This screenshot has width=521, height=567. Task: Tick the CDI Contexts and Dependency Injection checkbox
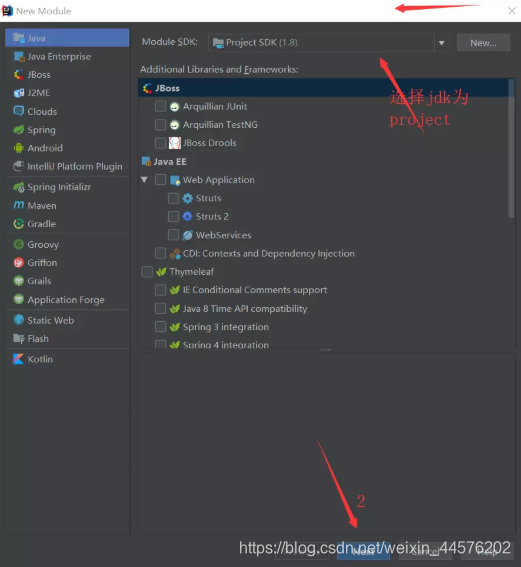click(161, 253)
